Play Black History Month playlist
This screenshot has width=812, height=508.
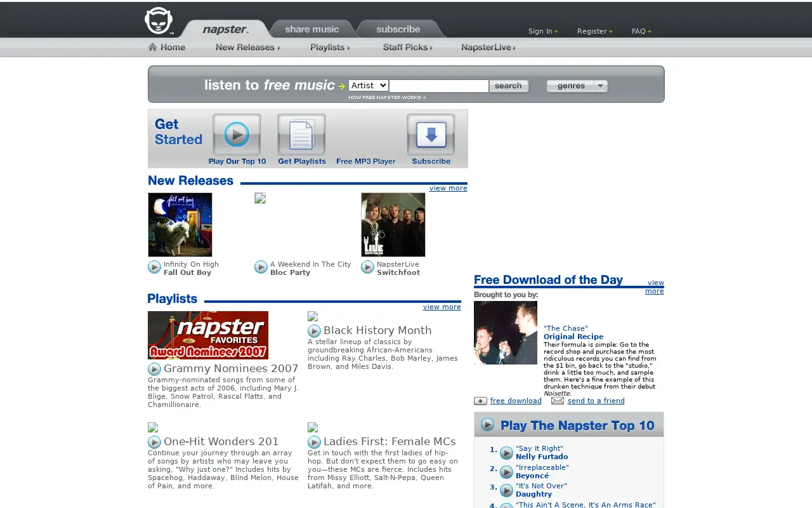tap(314, 331)
